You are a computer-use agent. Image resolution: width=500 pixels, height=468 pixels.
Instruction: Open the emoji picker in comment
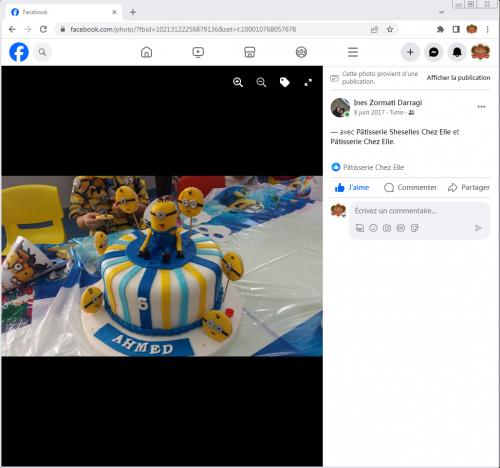click(373, 228)
